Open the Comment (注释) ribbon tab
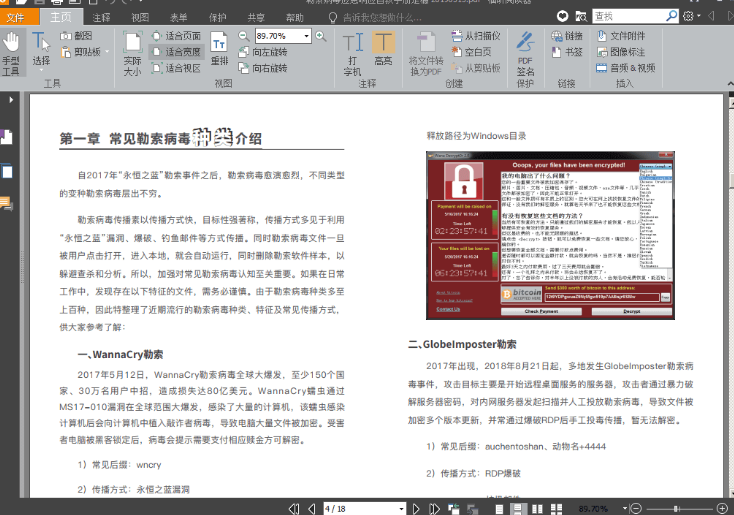 point(102,17)
